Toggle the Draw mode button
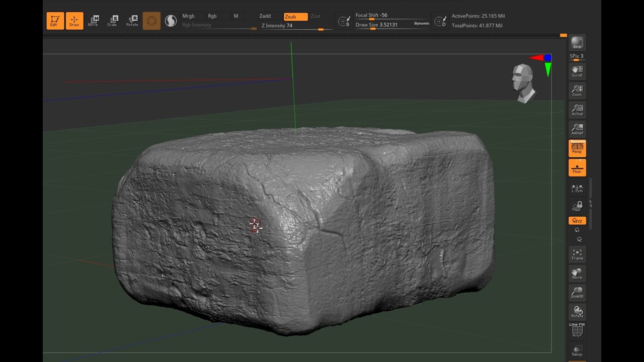 (x=74, y=21)
